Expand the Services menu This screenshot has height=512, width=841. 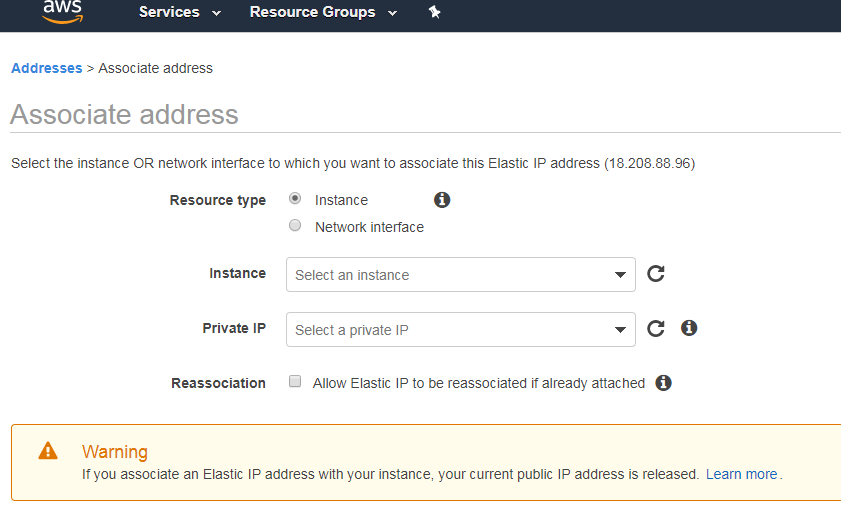coord(180,12)
